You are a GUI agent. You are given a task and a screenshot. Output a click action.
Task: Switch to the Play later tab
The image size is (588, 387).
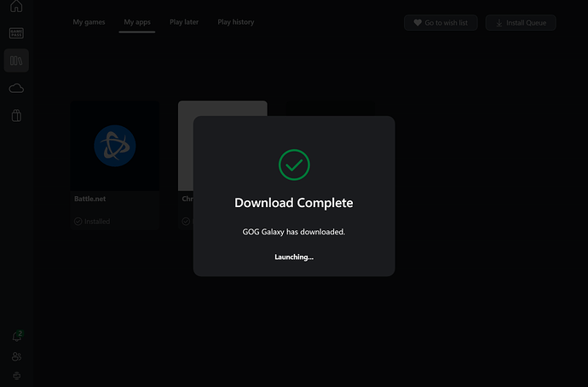click(x=184, y=22)
